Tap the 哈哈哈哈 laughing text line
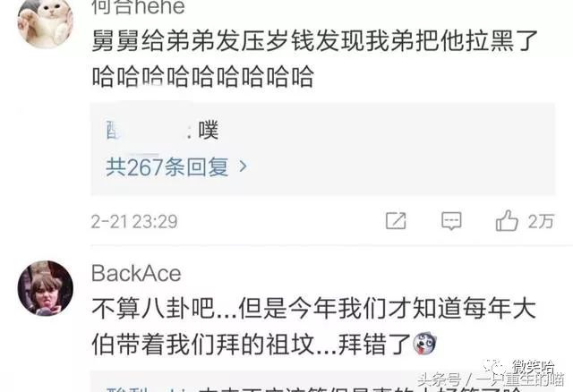 tap(203, 76)
